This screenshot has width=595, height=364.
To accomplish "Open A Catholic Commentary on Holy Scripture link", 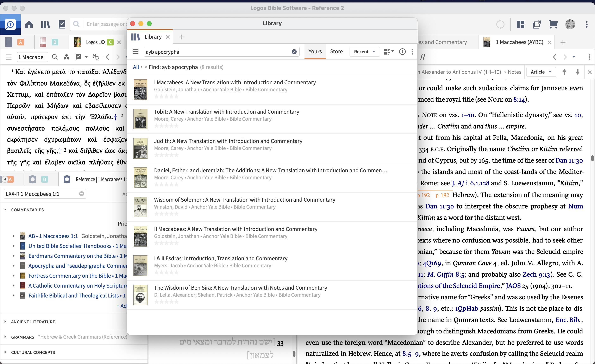I will point(77,285).
